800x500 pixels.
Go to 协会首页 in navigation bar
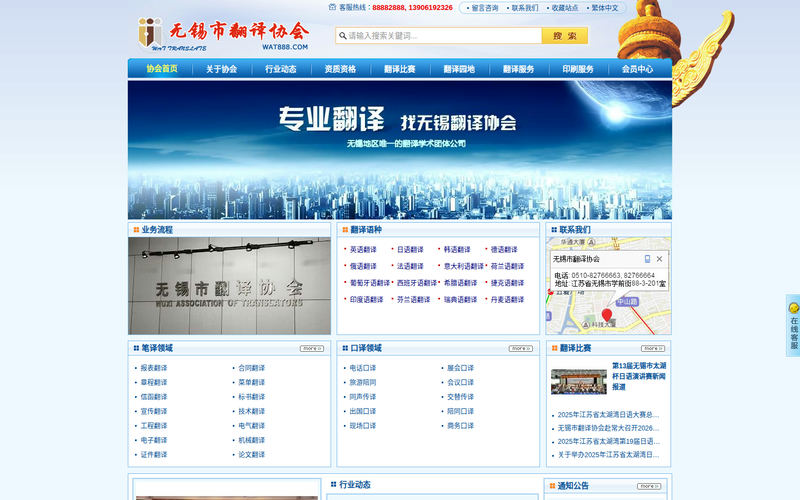pos(162,69)
